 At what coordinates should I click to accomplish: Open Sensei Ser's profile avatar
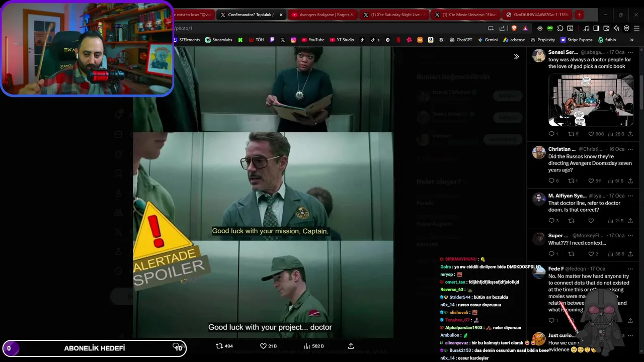(x=539, y=55)
